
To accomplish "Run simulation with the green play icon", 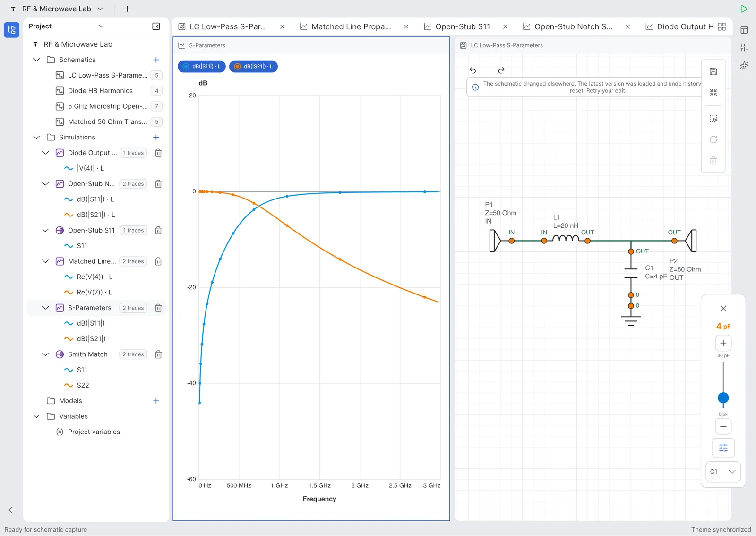I will 744,9.
